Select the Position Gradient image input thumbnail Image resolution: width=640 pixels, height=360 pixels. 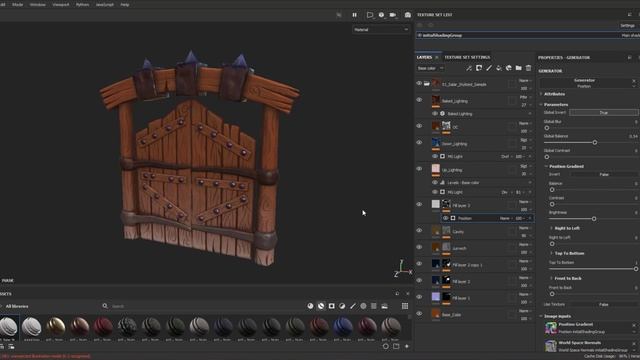[x=551, y=328]
